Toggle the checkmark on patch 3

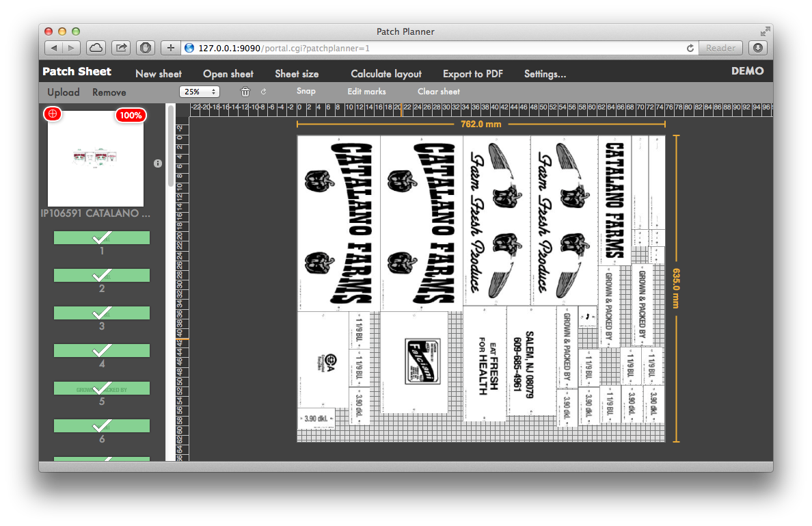point(102,313)
